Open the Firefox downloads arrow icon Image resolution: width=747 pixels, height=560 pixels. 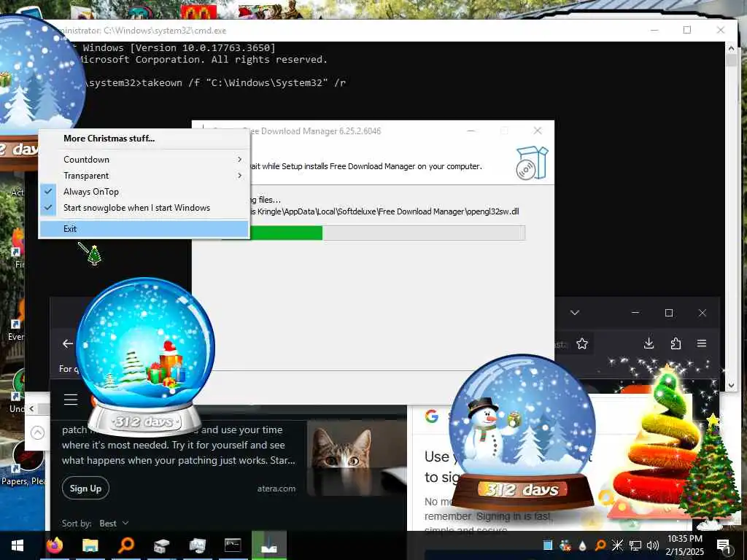coord(649,343)
